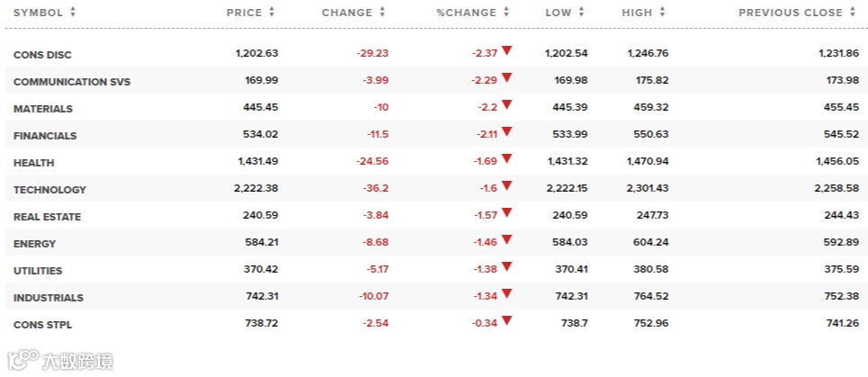Select the UTILITIES symbol
This screenshot has width=868, height=377.
[x=38, y=271]
